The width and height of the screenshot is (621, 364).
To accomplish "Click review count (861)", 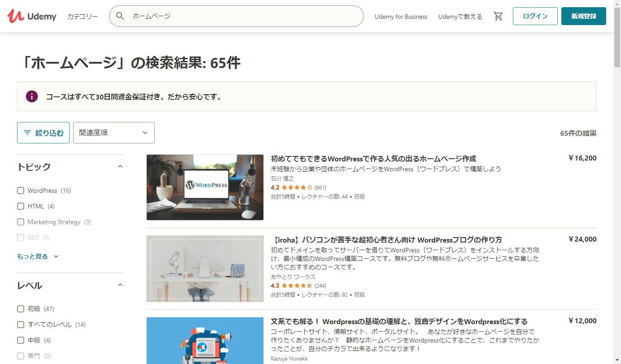I will point(320,187).
